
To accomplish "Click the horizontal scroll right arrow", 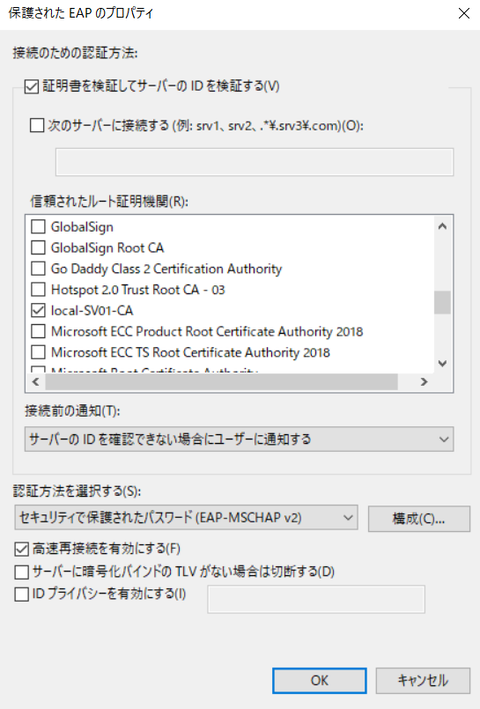I will tap(424, 382).
